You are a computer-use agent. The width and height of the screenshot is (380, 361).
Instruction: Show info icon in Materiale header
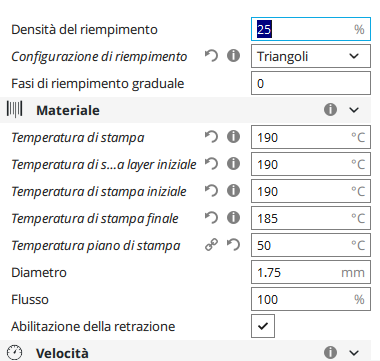coord(330,110)
